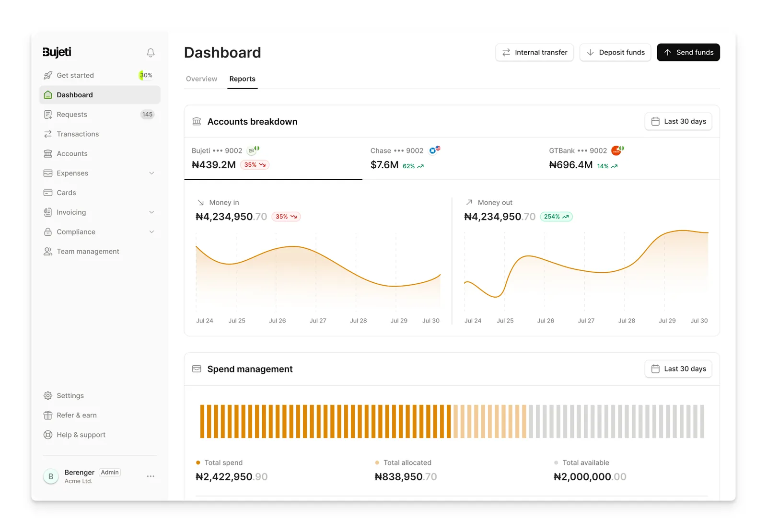
Task: Click the Accounts breakdown bank icon
Action: 197,122
